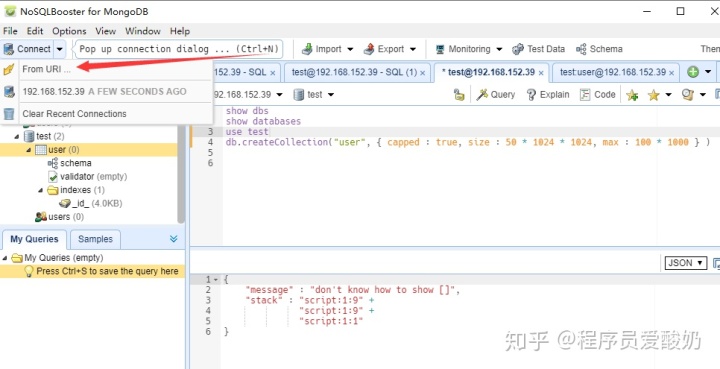Click the add favorite star icon
The height and width of the screenshot is (369, 720).
point(632,95)
